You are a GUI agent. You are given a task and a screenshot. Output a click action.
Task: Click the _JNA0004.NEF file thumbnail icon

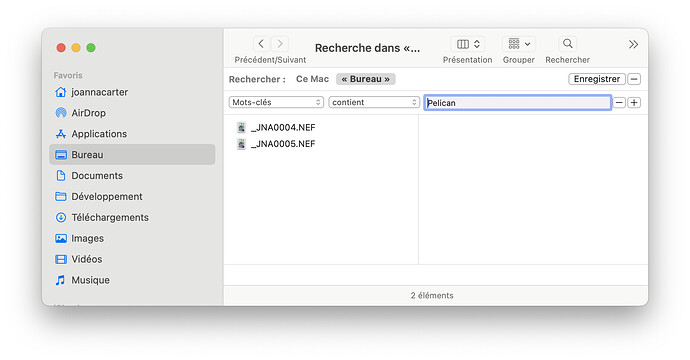[241, 128]
